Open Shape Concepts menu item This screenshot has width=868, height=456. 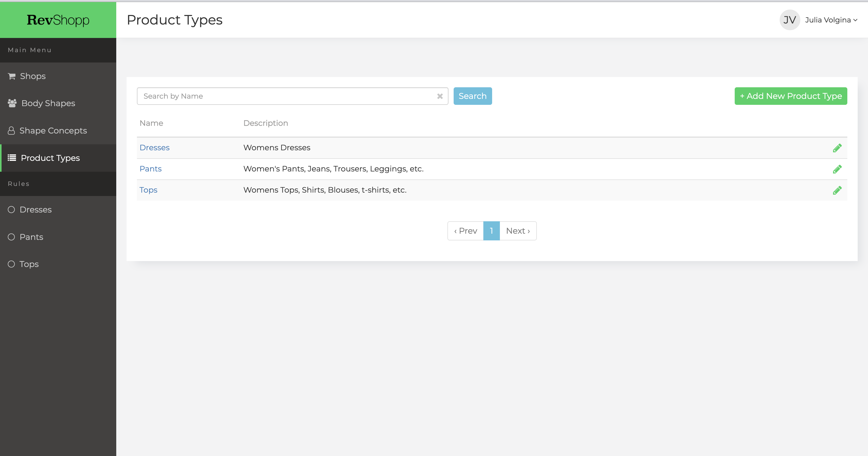pyautogui.click(x=58, y=130)
